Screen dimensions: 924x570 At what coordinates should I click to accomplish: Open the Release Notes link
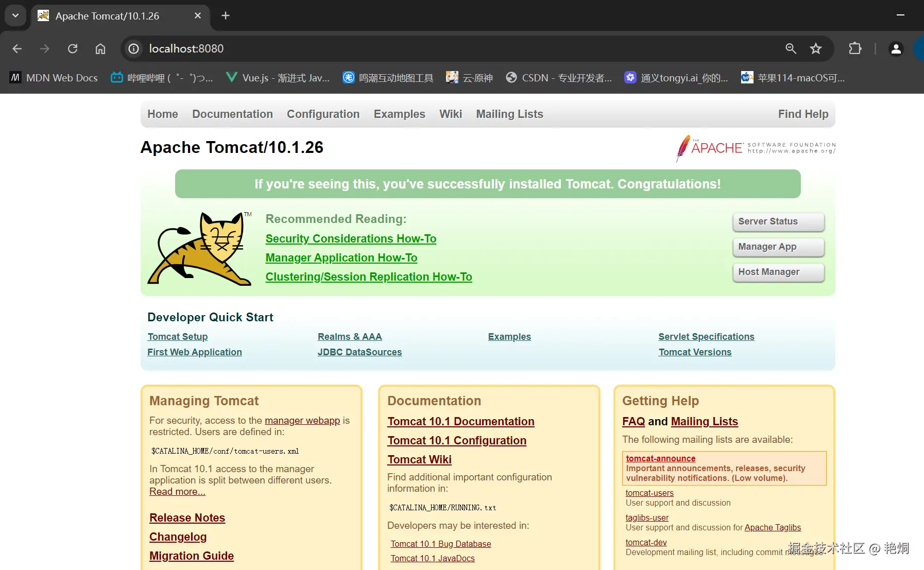pyautogui.click(x=187, y=517)
